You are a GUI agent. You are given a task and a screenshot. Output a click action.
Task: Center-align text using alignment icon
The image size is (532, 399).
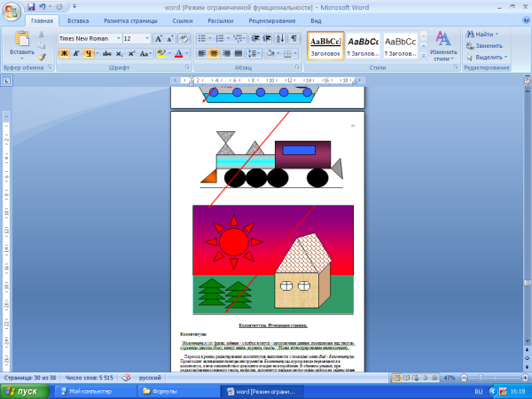point(214,53)
